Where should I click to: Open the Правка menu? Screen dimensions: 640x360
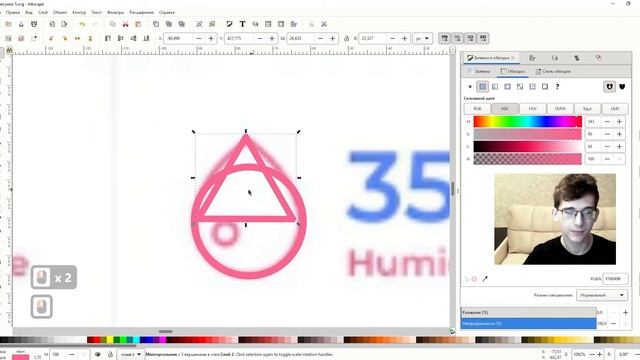click(13, 13)
